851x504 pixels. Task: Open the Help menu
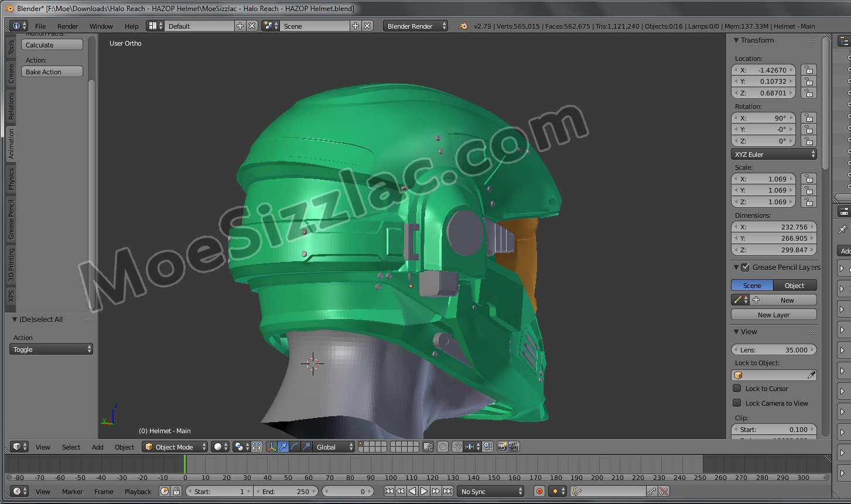132,26
